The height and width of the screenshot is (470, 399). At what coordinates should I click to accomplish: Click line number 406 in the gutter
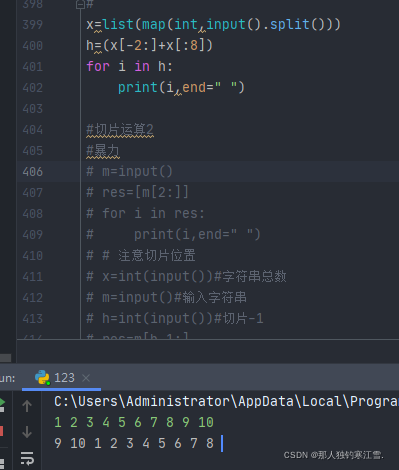(33, 172)
